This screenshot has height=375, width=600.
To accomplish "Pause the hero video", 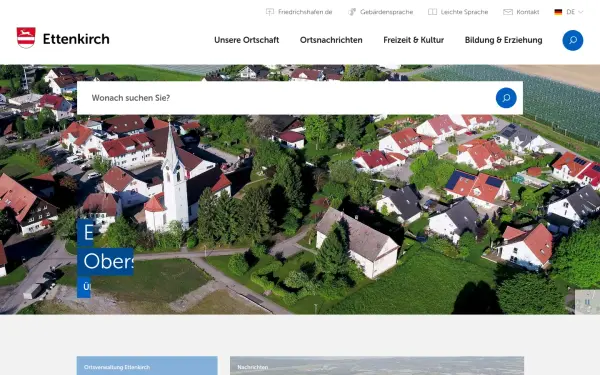I will point(587,302).
